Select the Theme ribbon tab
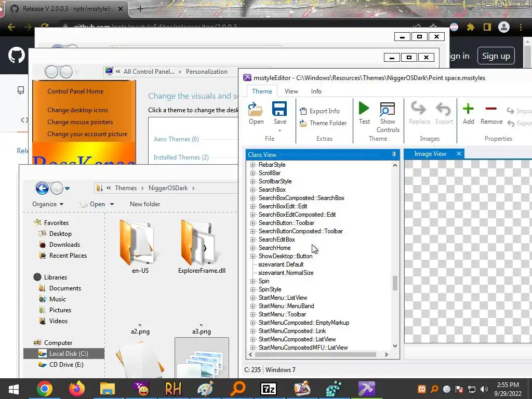This screenshot has width=532, height=399. [x=262, y=91]
